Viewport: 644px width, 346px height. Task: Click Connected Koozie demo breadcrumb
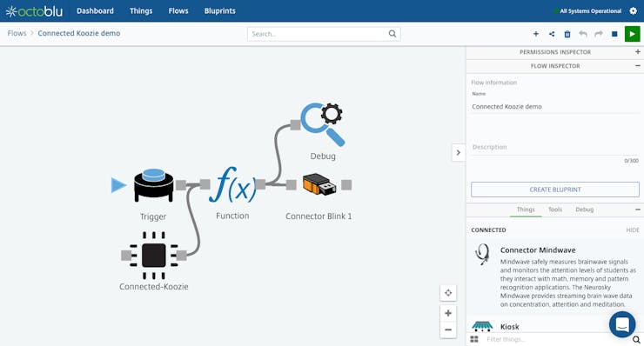tap(79, 33)
